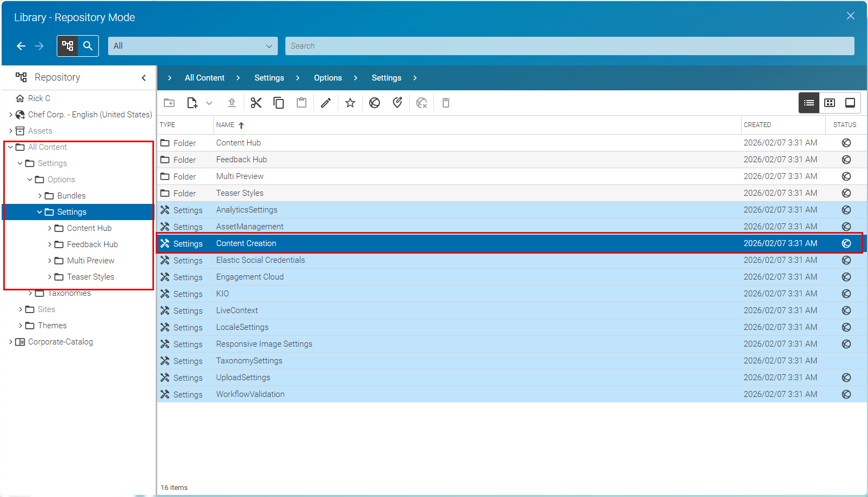
Task: Navigate to Options in the breadcrumb
Action: coord(328,77)
